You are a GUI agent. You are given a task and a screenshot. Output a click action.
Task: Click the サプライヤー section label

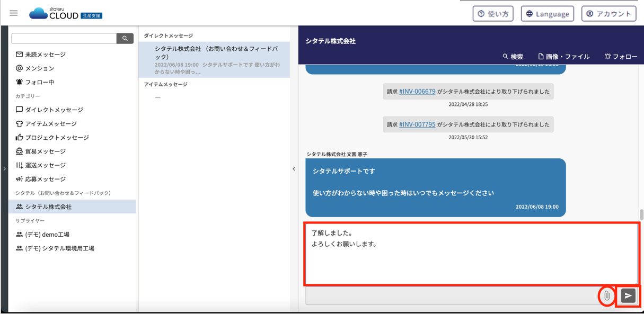point(30,220)
